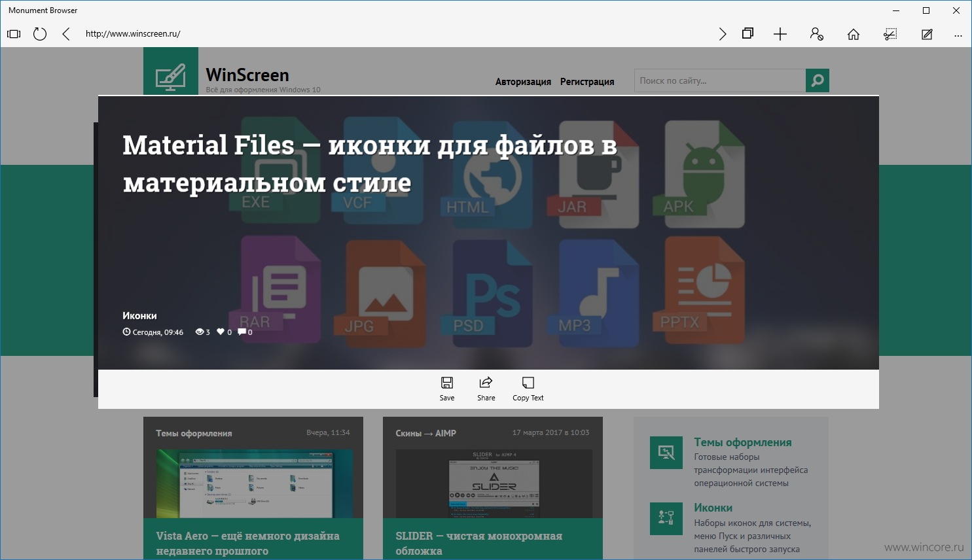Add a new tab with plus icon
This screenshot has width=972, height=560.
[x=780, y=34]
